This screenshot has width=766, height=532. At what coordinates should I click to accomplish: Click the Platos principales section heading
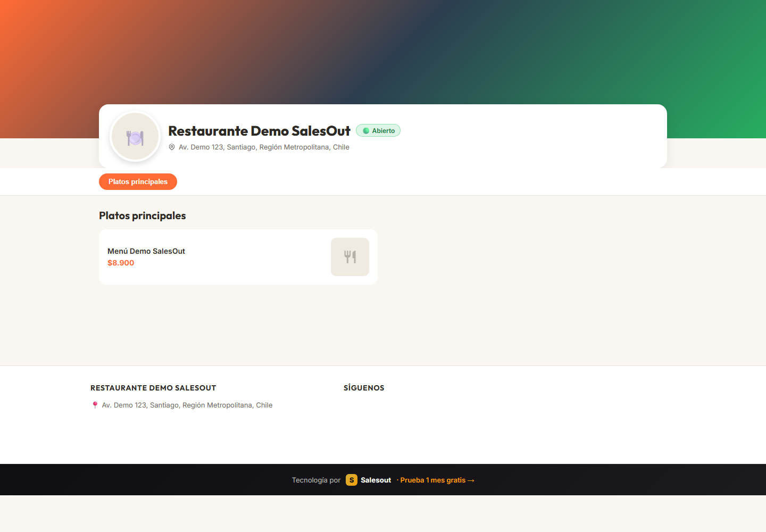pos(143,215)
